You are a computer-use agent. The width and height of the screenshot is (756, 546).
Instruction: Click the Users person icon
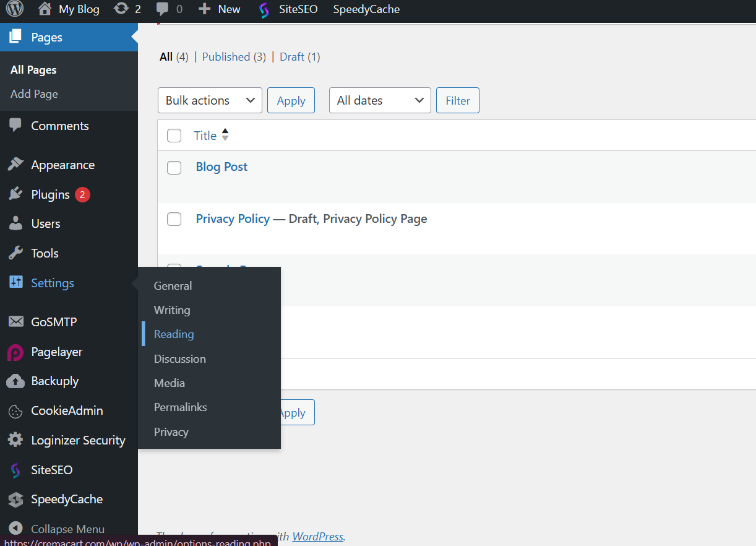(15, 223)
